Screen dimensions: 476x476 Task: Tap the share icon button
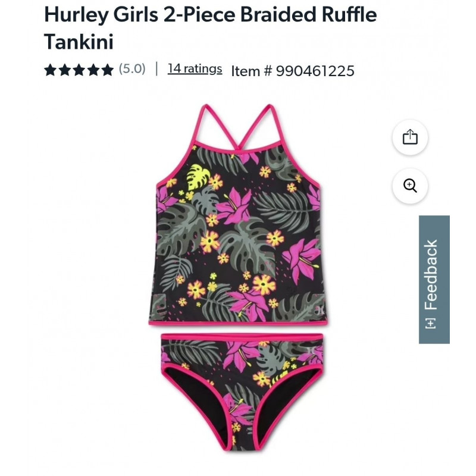click(x=410, y=137)
